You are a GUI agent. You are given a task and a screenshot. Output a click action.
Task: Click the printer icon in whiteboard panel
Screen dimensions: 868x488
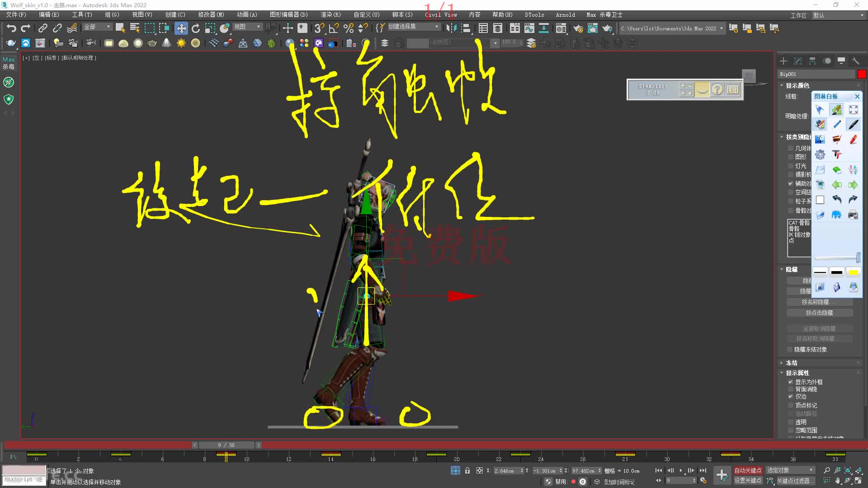point(853,215)
